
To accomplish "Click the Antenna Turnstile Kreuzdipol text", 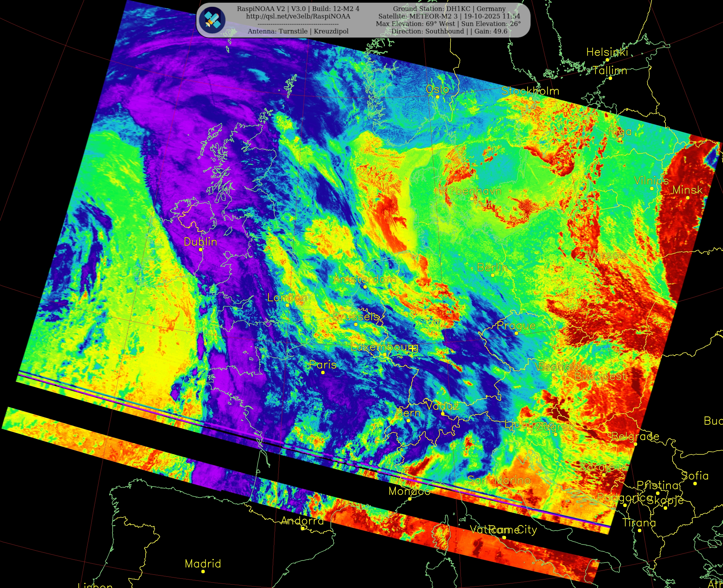I will pyautogui.click(x=298, y=31).
